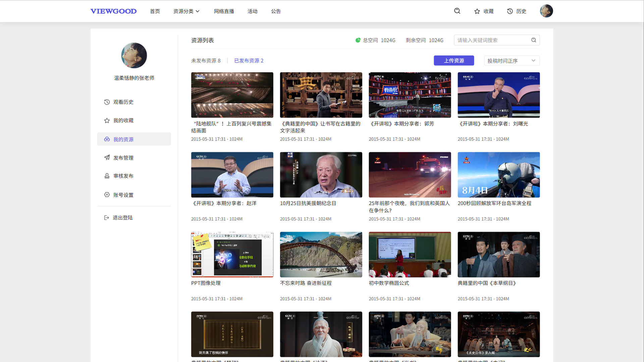Expand the 资源分类 dropdown menu
The height and width of the screenshot is (362, 644).
pos(186,11)
